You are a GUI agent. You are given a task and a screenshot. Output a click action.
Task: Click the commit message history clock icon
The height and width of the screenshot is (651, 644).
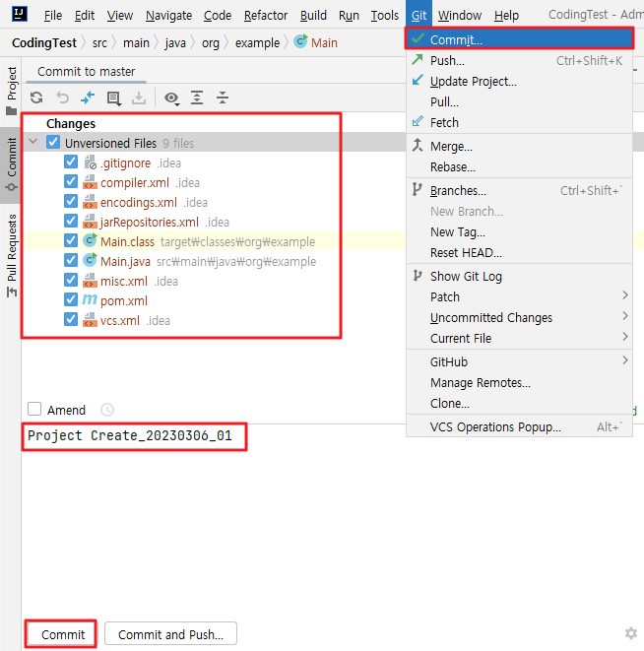(107, 410)
